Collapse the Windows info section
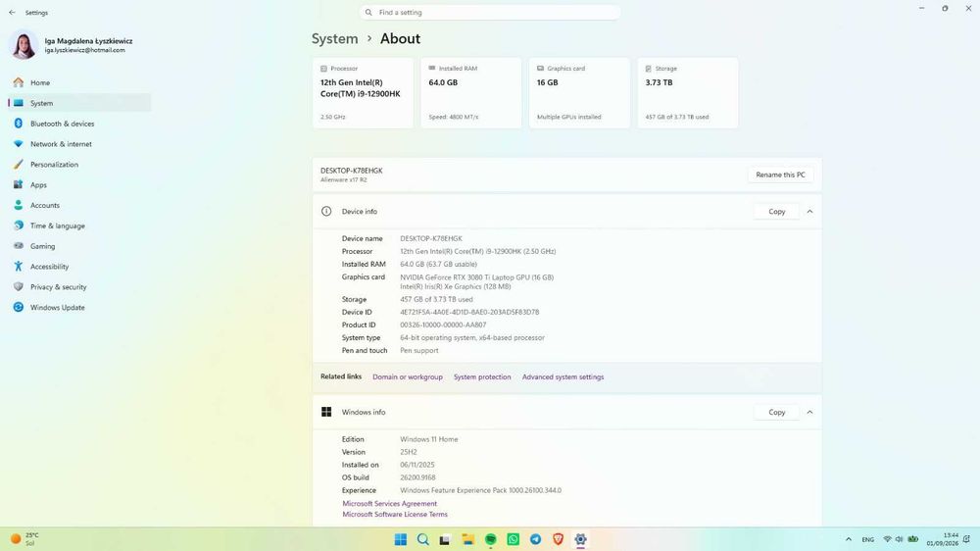 809,412
